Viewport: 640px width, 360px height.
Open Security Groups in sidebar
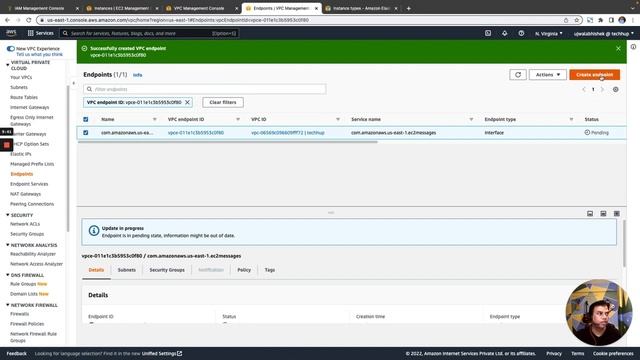coord(27,234)
